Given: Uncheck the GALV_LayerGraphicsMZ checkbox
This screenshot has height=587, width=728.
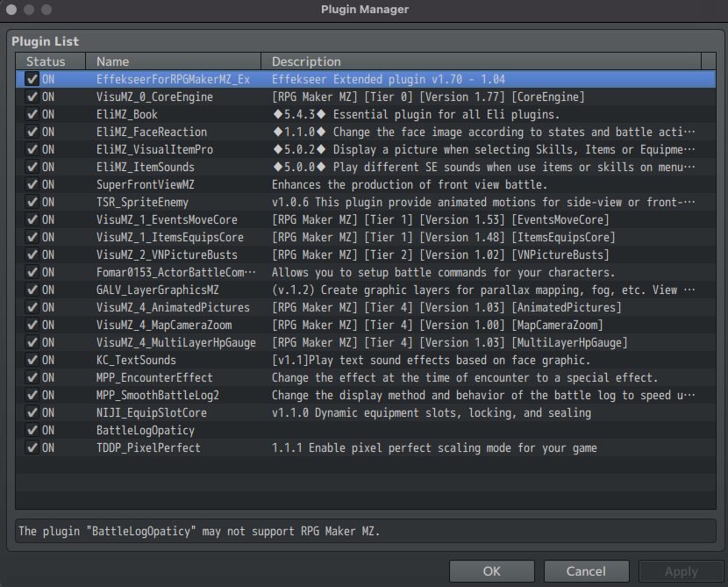Looking at the screenshot, I should tap(32, 290).
